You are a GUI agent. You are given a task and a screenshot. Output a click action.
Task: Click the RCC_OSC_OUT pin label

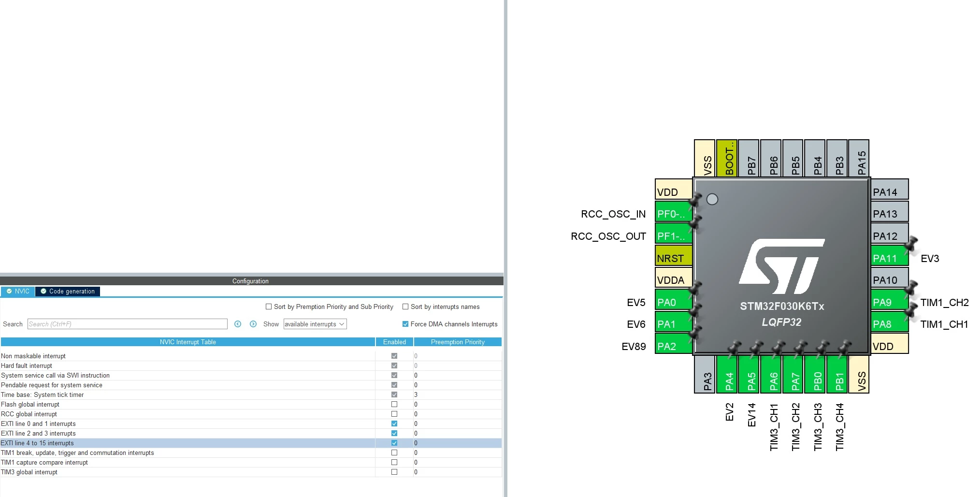[608, 236]
